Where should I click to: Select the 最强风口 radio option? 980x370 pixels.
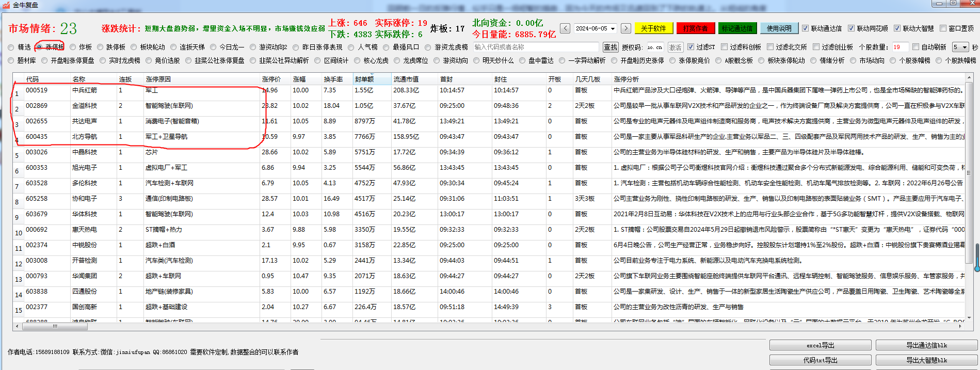(386, 47)
